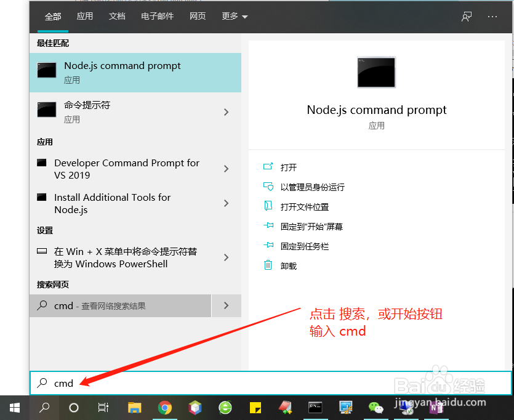The width and height of the screenshot is (514, 420).
Task: Click the 命令提示符 list icon
Action: click(x=47, y=110)
